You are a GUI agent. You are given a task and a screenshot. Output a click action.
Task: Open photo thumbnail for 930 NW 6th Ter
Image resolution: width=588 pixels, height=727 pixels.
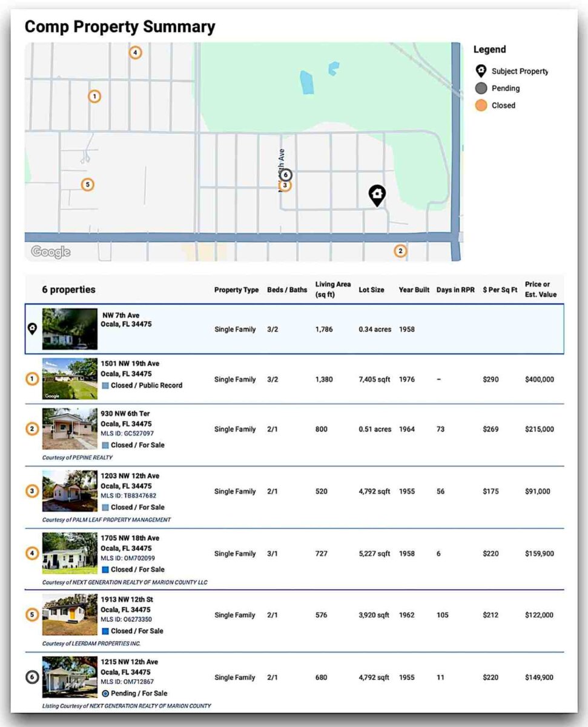70,429
